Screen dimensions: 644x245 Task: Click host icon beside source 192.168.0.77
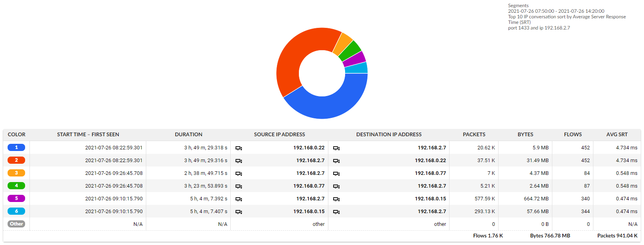239,186
